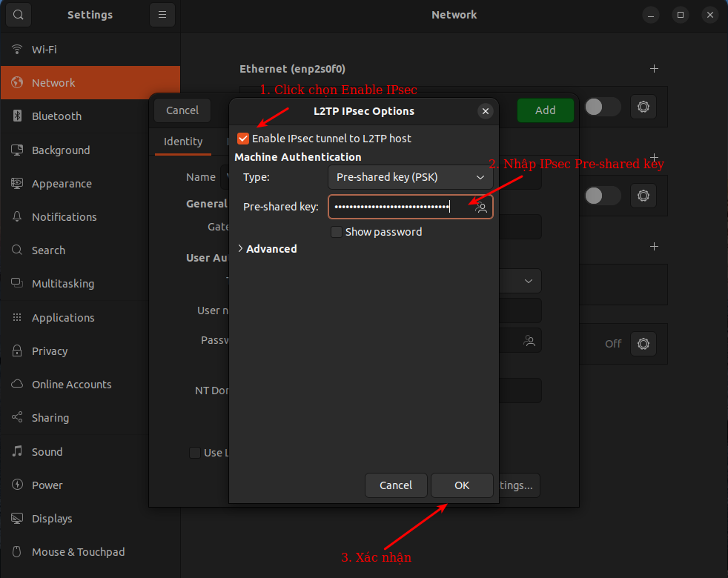728x578 pixels.
Task: Click the green Add button
Action: (x=546, y=110)
